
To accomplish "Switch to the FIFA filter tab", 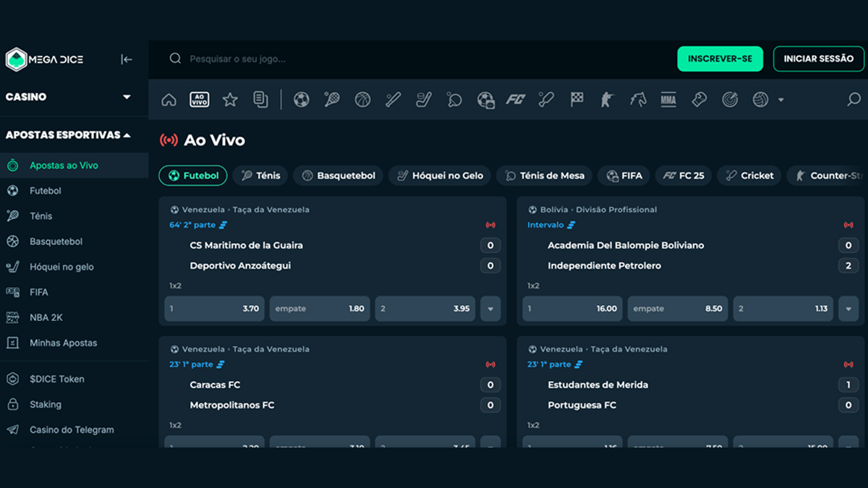I will point(624,176).
